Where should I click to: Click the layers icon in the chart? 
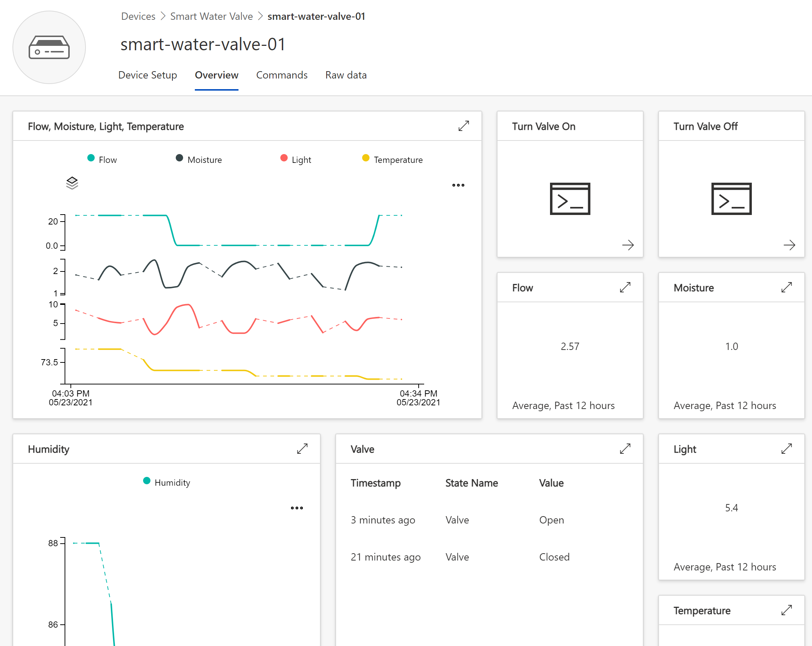pos(72,183)
